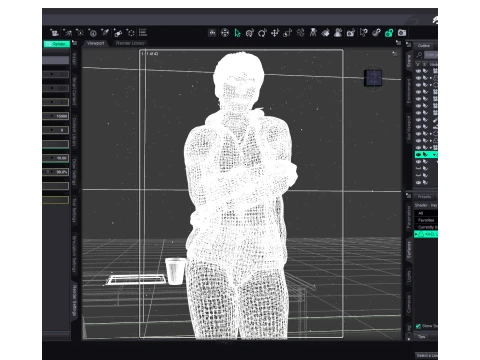Viewport: 480px width, 360px height.
Task: Open the viewport options icon at viewport corner
Action: coord(395,54)
